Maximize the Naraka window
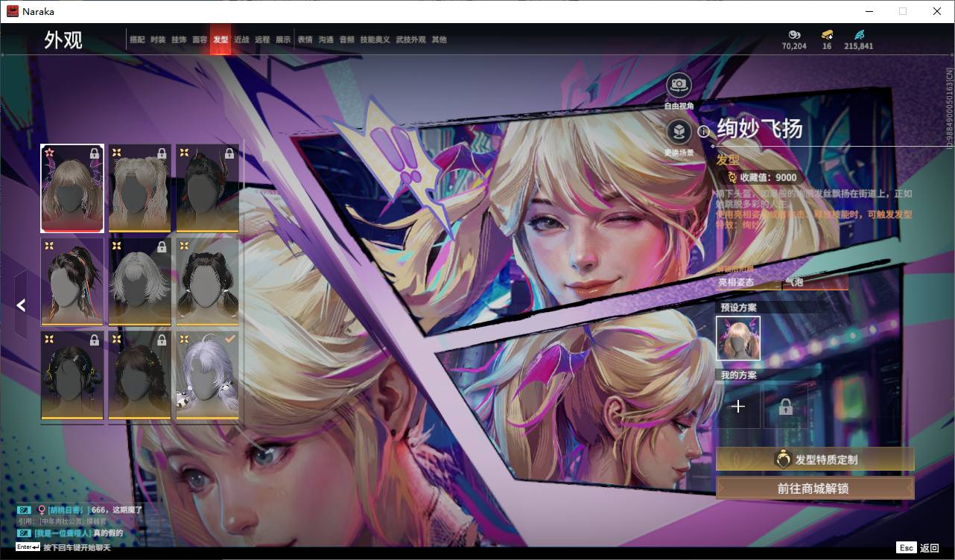Image resolution: width=955 pixels, height=560 pixels. click(x=903, y=11)
